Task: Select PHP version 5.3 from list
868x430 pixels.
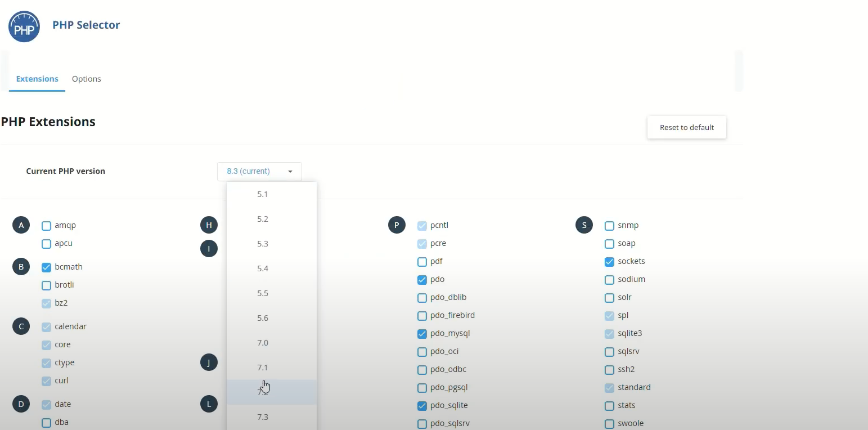Action: [272, 244]
